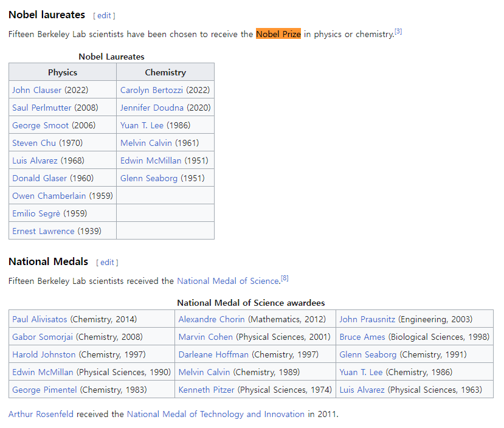Open Paul Alivisatos's article
504x428 pixels.
coord(40,319)
